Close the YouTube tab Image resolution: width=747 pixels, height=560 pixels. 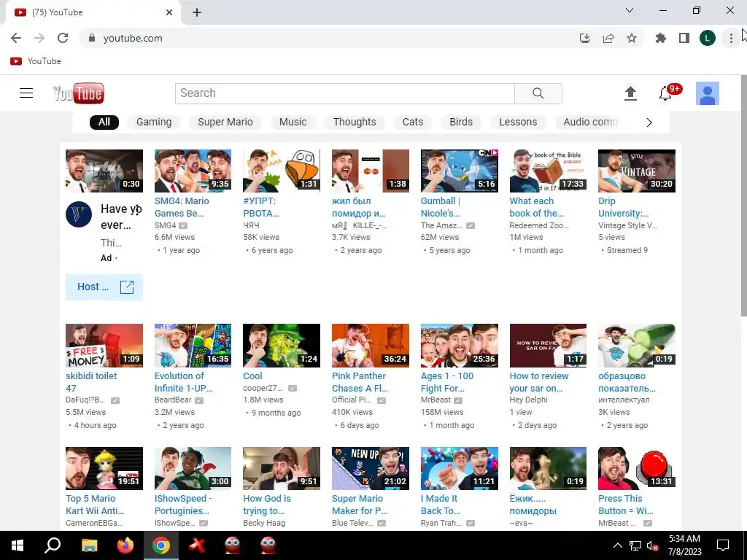coord(169,12)
